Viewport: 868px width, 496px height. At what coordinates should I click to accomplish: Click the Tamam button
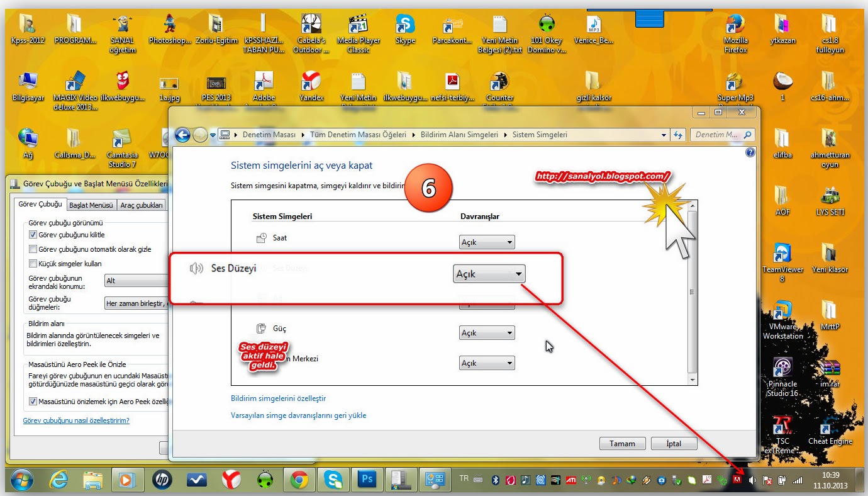(x=622, y=443)
